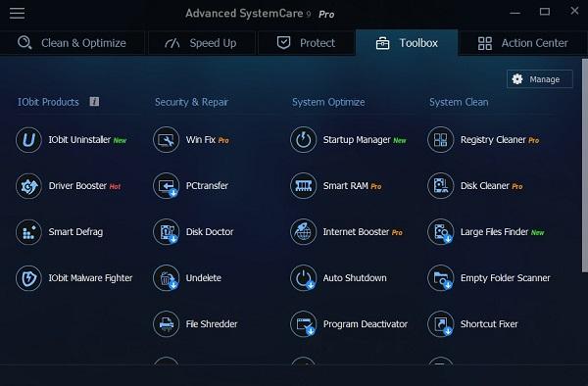The width and height of the screenshot is (588, 386).
Task: Click the Disk Doctor text
Action: pyautogui.click(x=210, y=232)
